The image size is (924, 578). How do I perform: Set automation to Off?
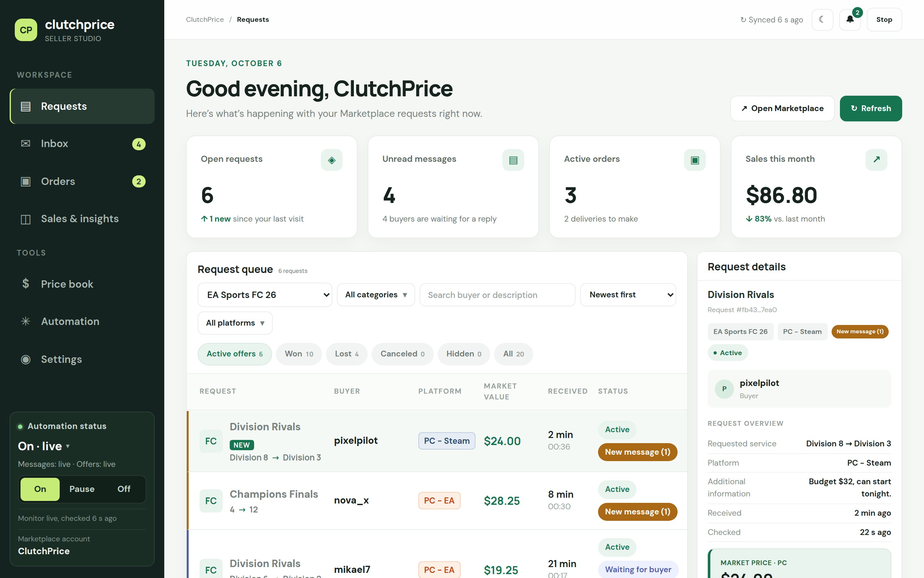tap(124, 489)
